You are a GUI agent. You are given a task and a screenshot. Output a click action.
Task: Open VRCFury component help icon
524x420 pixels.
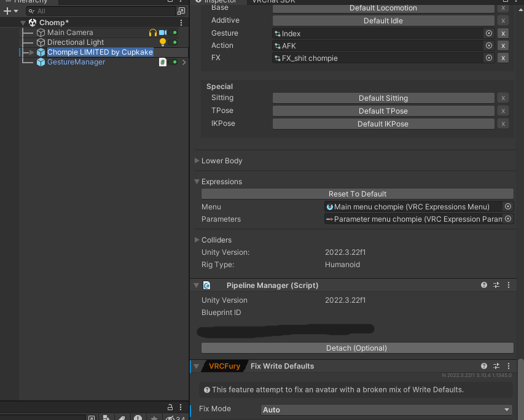[x=484, y=366]
